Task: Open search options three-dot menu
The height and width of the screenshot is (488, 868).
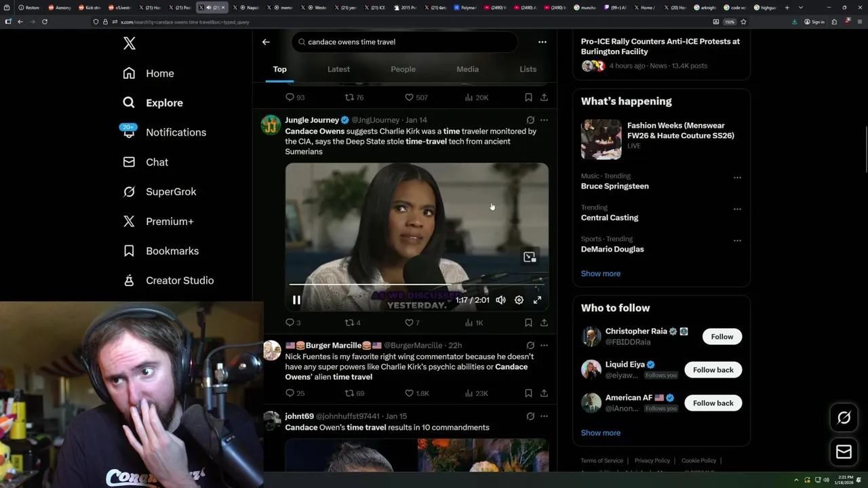Action: (542, 42)
